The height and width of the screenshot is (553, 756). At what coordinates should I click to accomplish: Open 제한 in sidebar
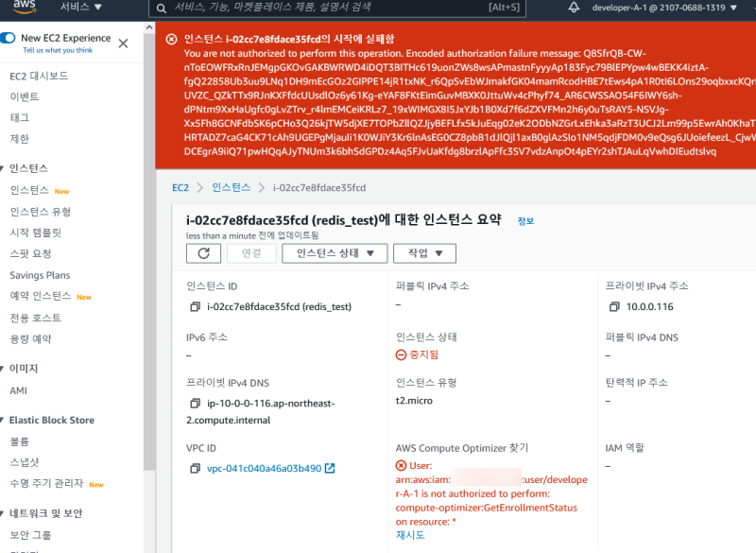pyautogui.click(x=20, y=139)
